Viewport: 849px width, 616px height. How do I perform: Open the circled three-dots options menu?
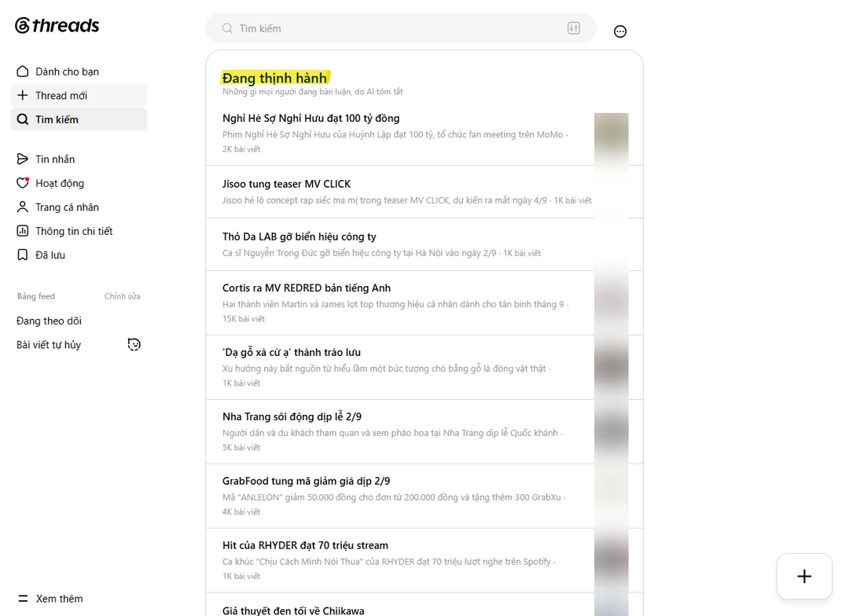(x=620, y=31)
